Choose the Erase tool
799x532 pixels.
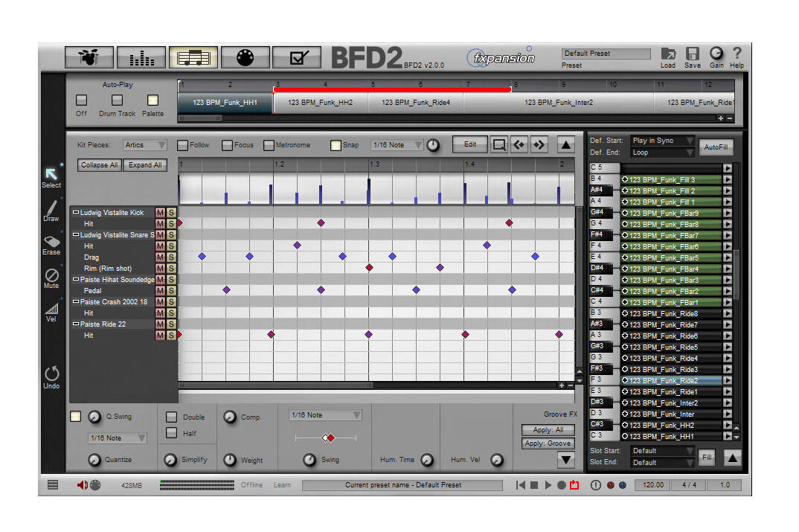pos(51,242)
